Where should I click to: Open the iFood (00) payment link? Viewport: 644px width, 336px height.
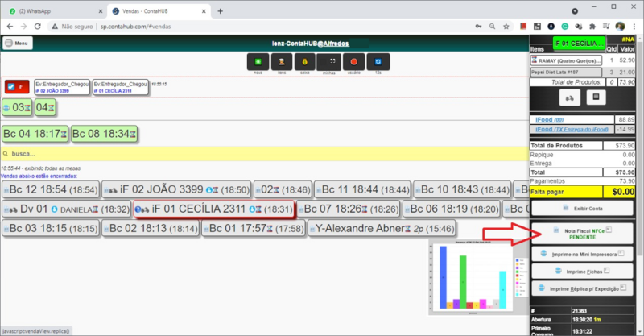(549, 120)
